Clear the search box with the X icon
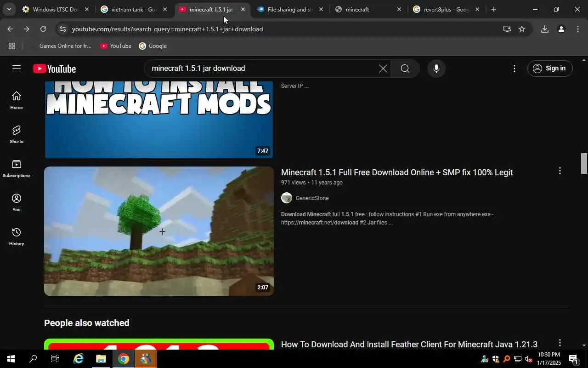 point(383,69)
